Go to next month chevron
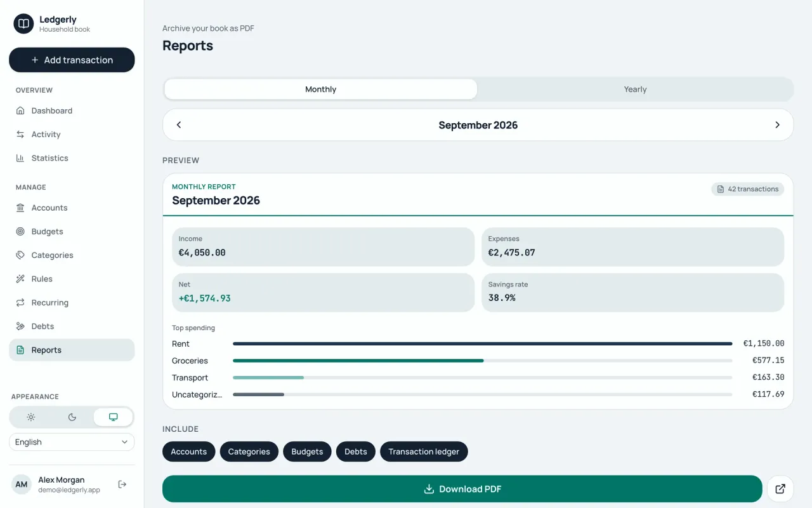 tap(777, 125)
